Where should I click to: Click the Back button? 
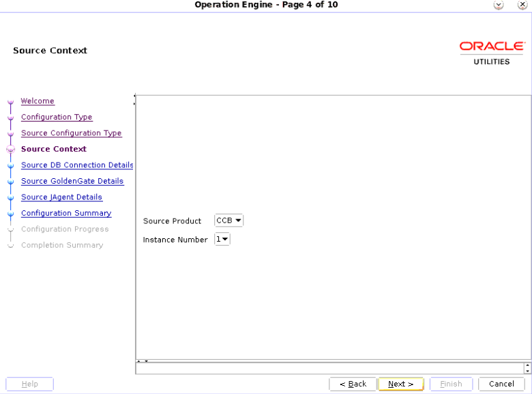353,384
